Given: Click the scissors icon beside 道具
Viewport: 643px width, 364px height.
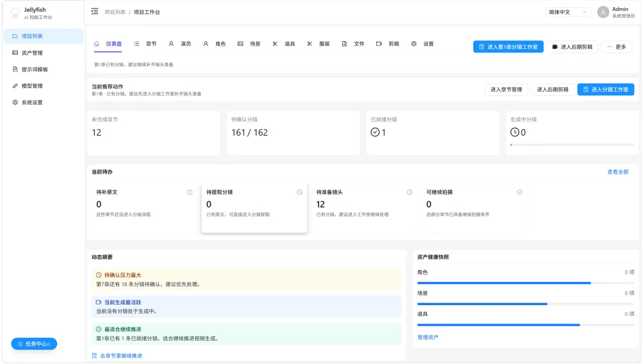Looking at the screenshot, I should (x=275, y=44).
